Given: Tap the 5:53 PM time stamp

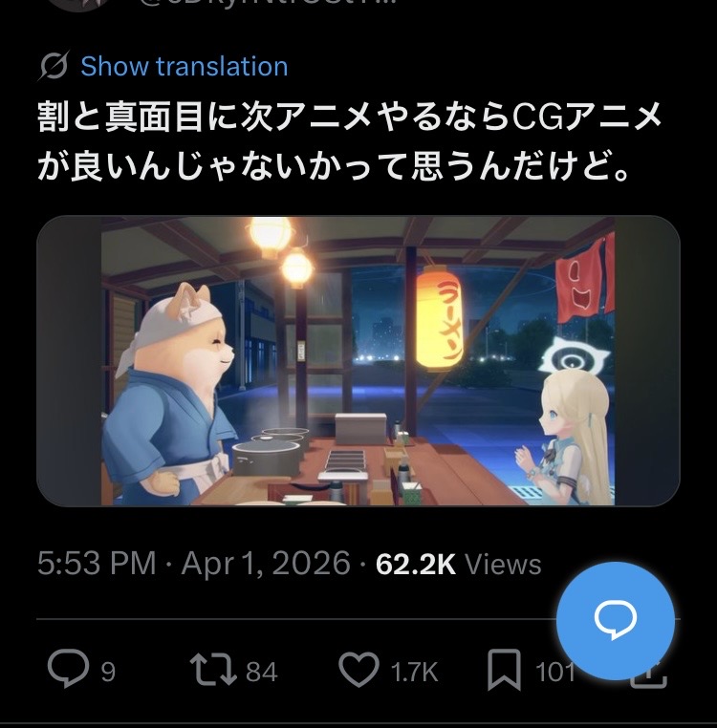Looking at the screenshot, I should [97, 564].
